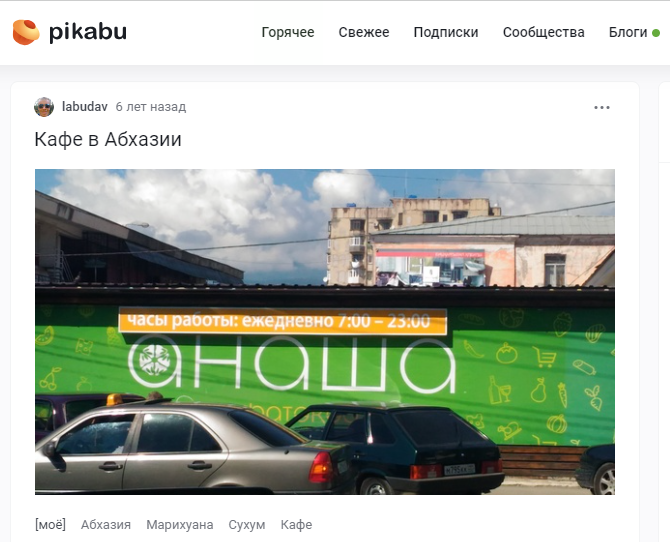Select the Сухум tag
This screenshot has width=670, height=542.
point(247,524)
